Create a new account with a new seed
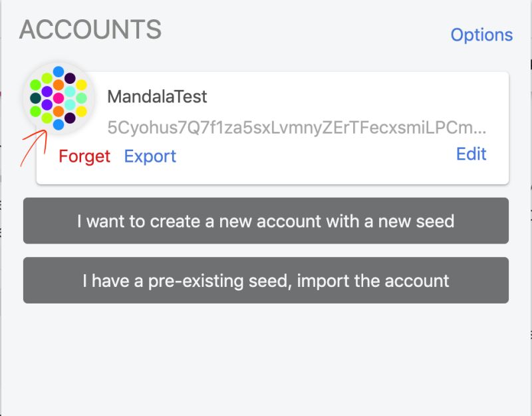Screen dimensions: 532x416 click(265, 221)
